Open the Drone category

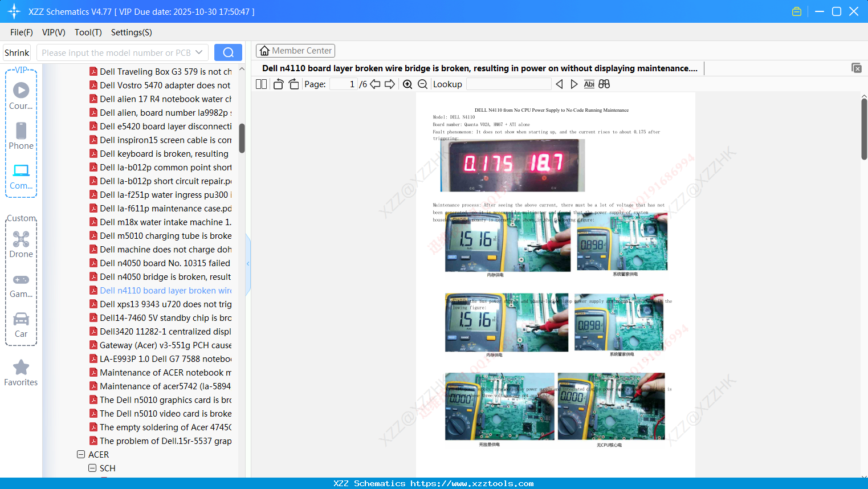coord(21,244)
